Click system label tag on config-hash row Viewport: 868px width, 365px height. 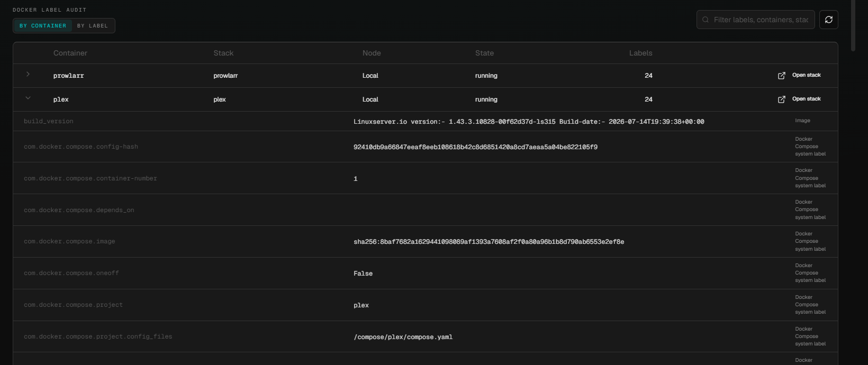pos(810,147)
